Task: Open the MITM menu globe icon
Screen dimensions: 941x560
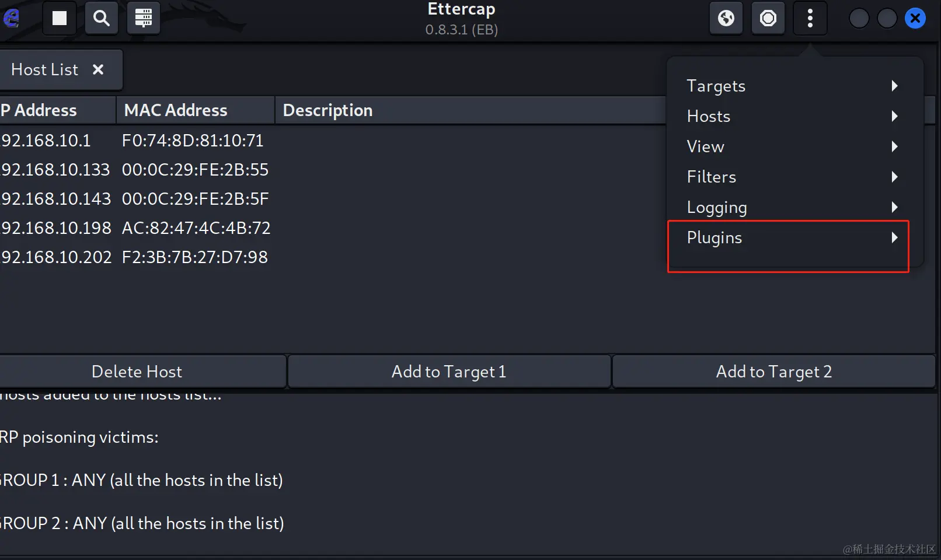Action: [x=726, y=19]
